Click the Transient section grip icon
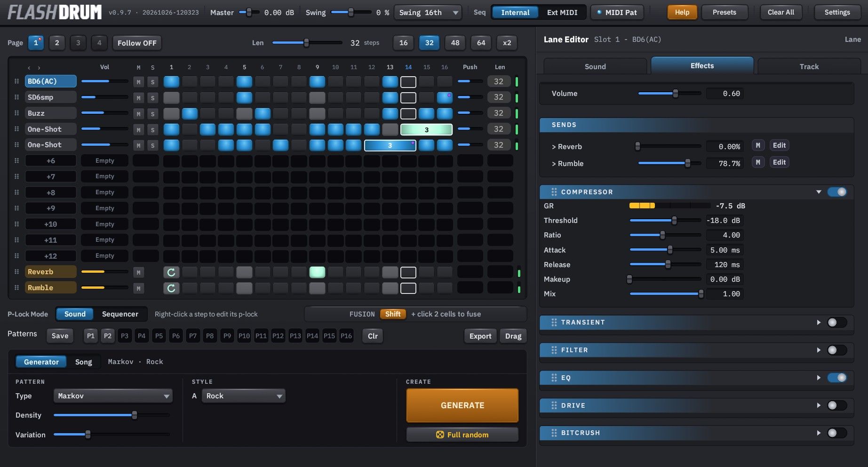The width and height of the screenshot is (868, 467). [x=554, y=322]
